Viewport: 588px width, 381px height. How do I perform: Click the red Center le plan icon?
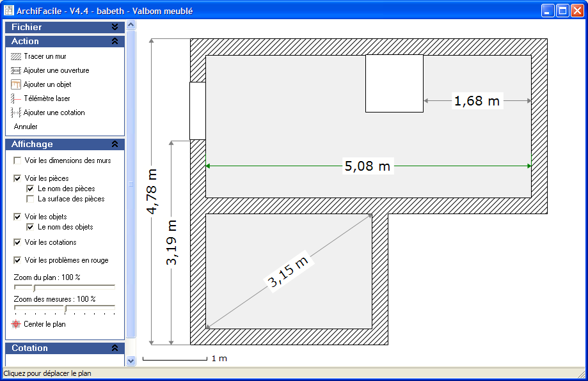click(16, 324)
